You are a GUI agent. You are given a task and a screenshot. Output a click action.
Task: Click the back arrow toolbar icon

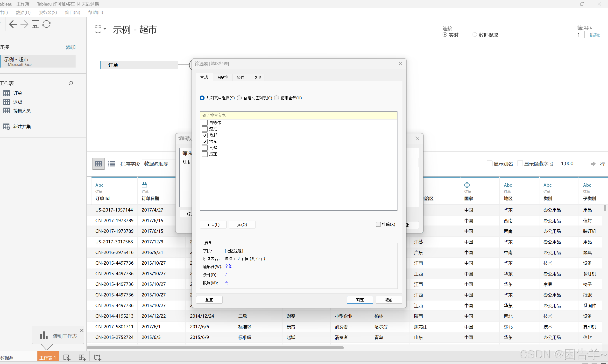coord(13,24)
